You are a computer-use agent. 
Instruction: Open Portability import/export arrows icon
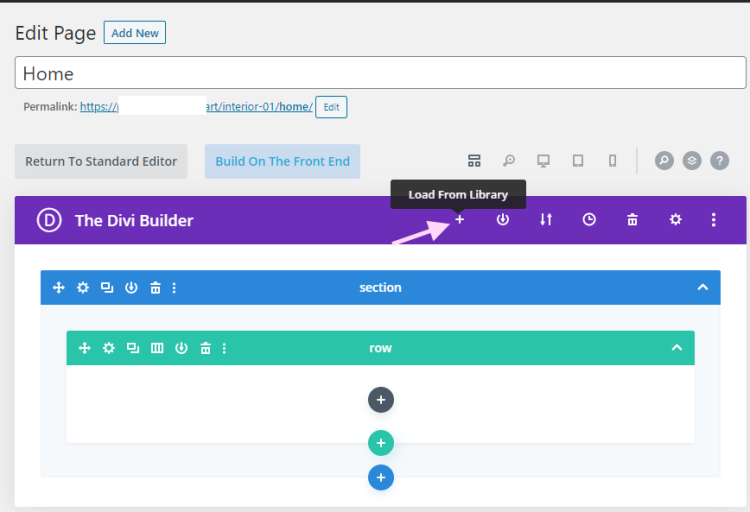(x=546, y=220)
